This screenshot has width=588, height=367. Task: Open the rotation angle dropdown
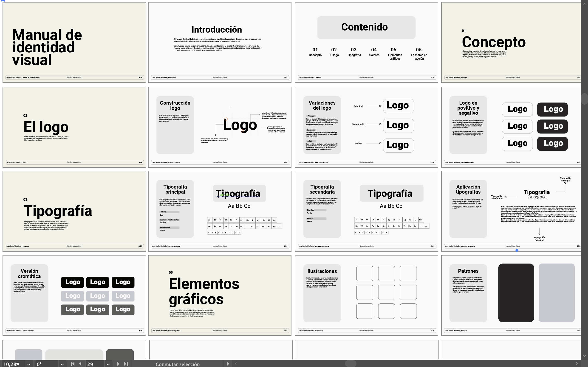pyautogui.click(x=62, y=364)
